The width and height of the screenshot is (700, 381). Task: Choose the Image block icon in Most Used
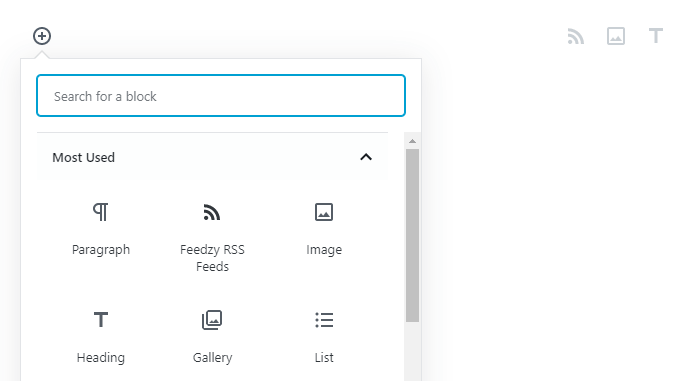pos(324,212)
